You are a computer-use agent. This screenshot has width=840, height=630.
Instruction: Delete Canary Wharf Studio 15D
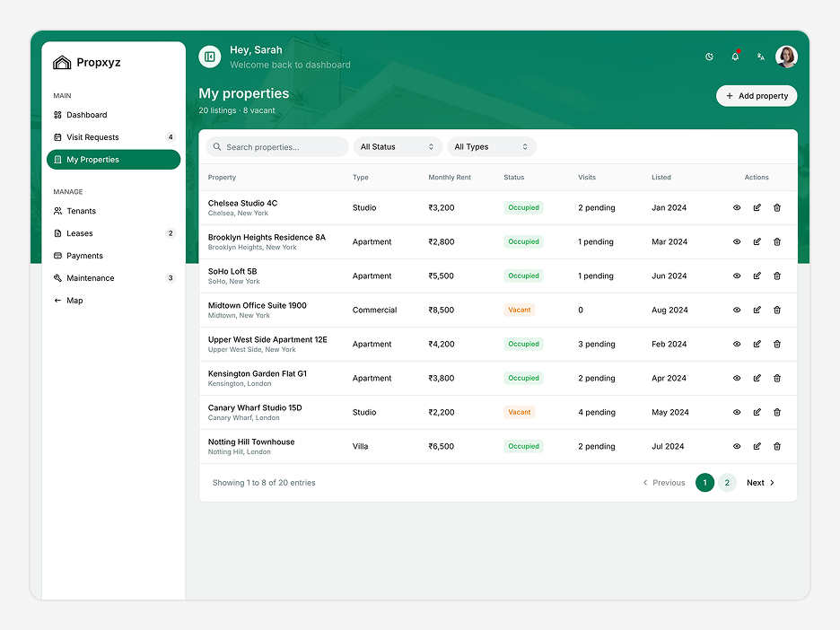pyautogui.click(x=777, y=412)
